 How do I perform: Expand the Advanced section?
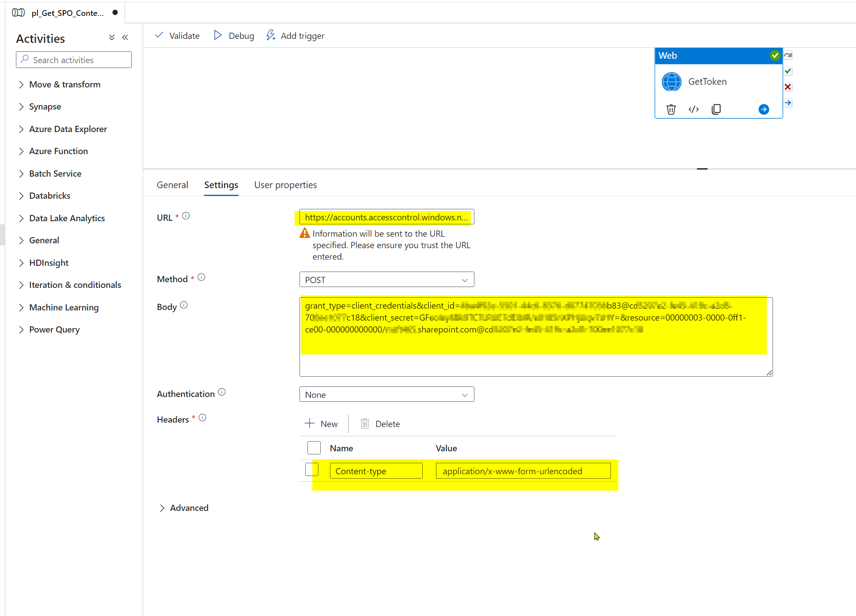pos(183,507)
